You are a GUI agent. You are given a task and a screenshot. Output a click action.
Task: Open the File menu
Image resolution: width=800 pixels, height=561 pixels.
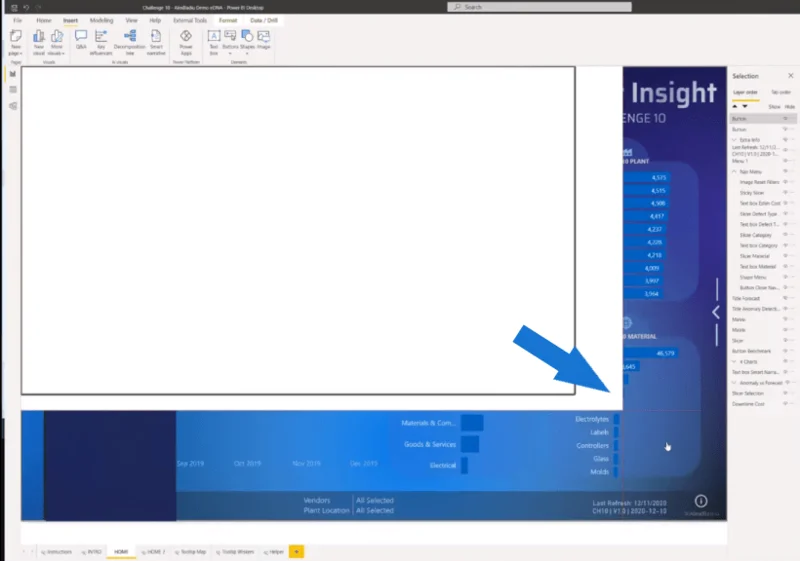point(17,20)
